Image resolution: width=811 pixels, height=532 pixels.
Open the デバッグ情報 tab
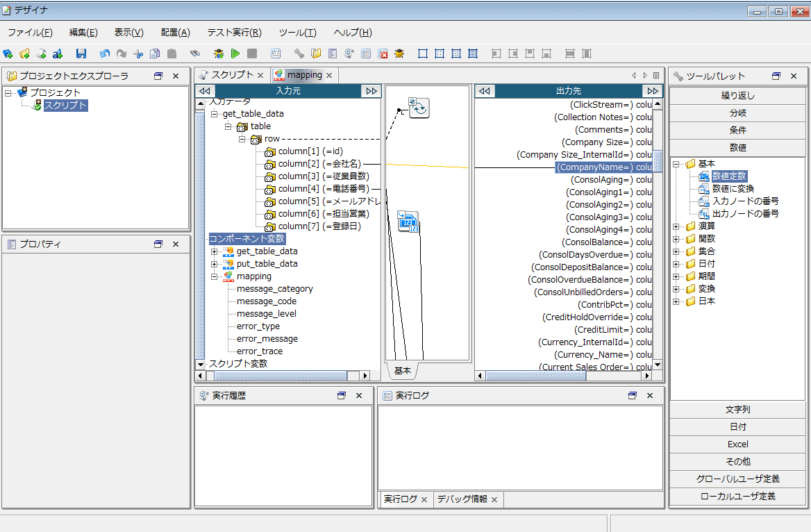pos(462,499)
